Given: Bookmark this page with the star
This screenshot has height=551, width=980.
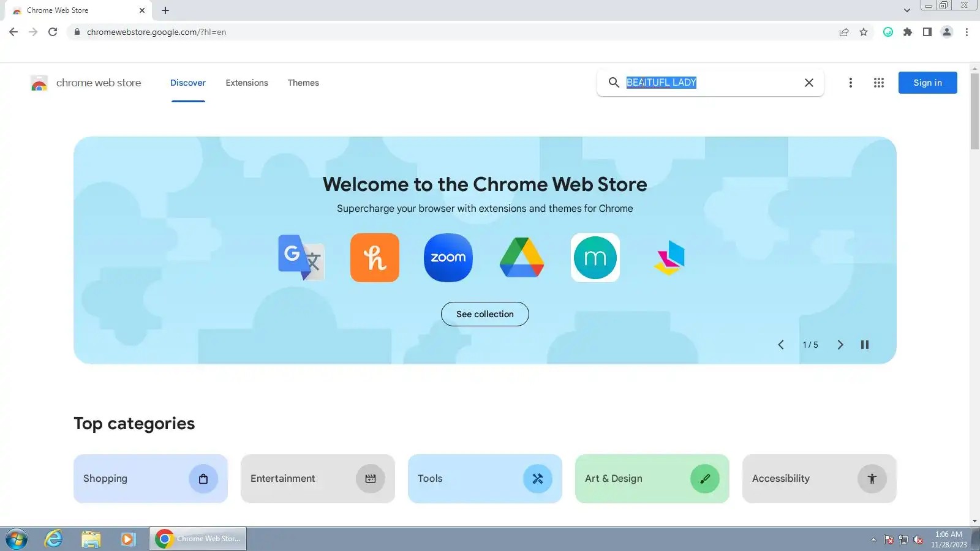Looking at the screenshot, I should [864, 32].
